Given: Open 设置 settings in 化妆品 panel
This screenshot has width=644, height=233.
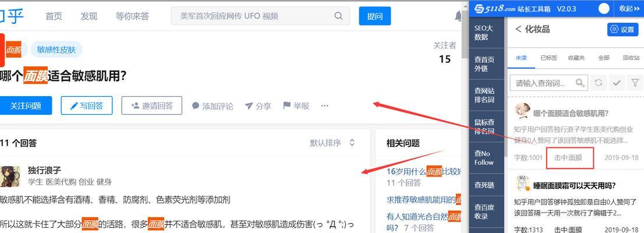Looking at the screenshot, I should point(622,30).
